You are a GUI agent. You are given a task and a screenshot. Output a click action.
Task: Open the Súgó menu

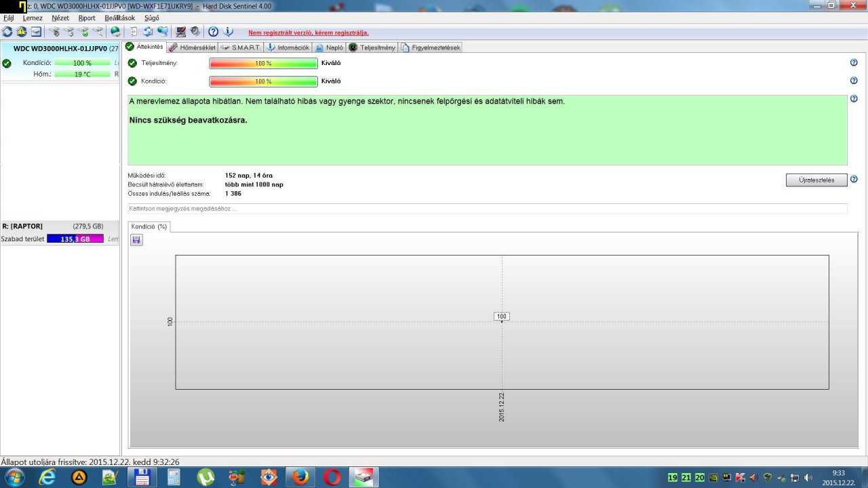152,18
